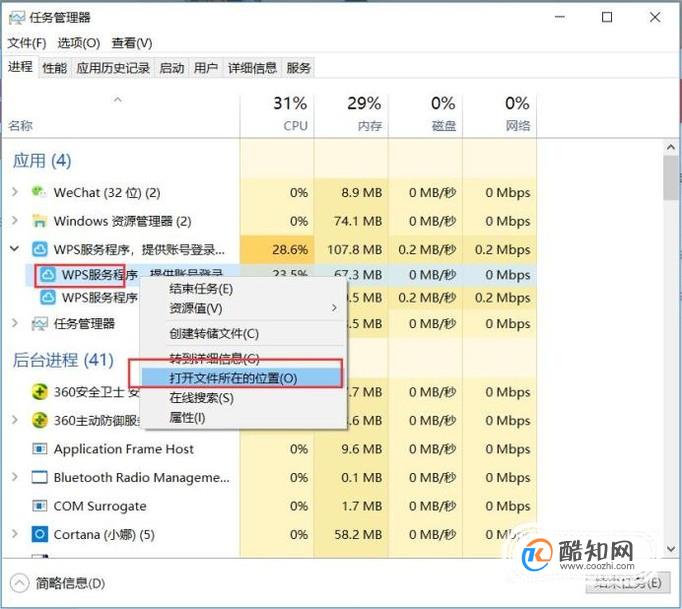
Task: Click the 360主动防御服务 icon
Action: (x=40, y=420)
